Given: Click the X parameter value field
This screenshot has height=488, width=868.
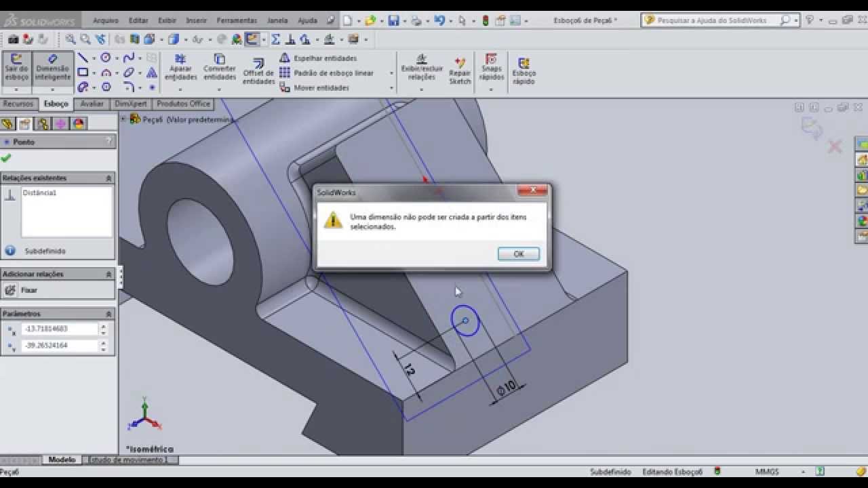Looking at the screenshot, I should (x=60, y=329).
